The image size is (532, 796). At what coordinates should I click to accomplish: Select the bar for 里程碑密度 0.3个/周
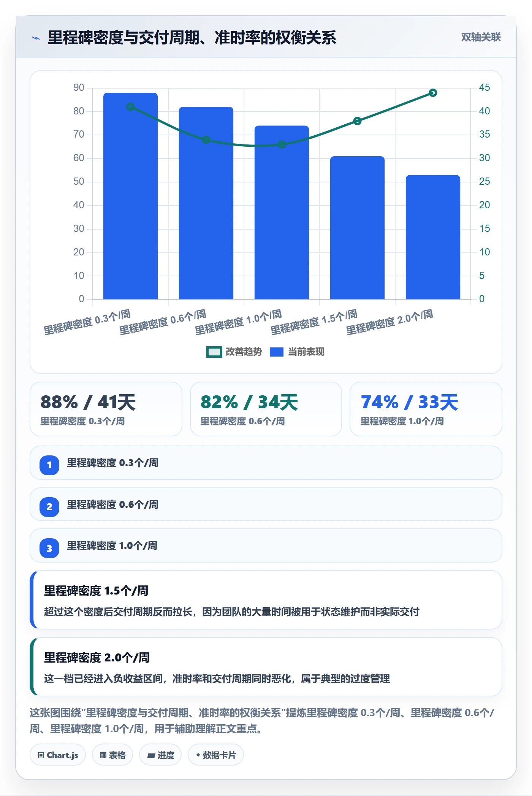pos(130,196)
